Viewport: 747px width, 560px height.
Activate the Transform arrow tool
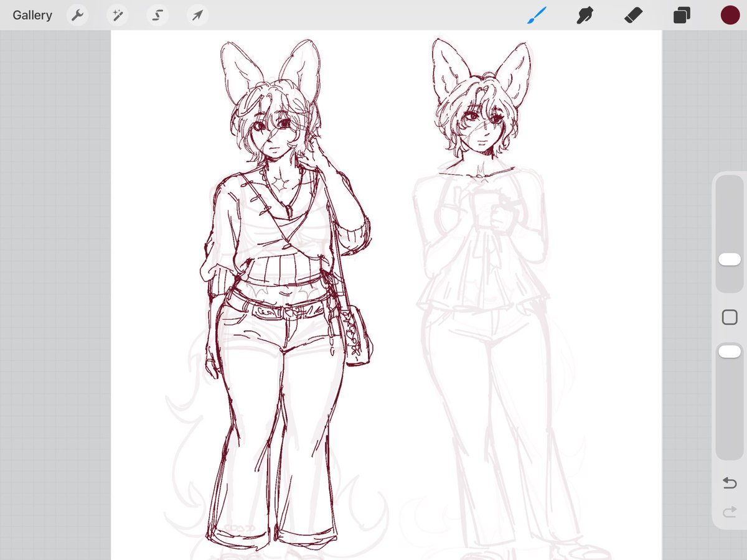[x=197, y=15]
